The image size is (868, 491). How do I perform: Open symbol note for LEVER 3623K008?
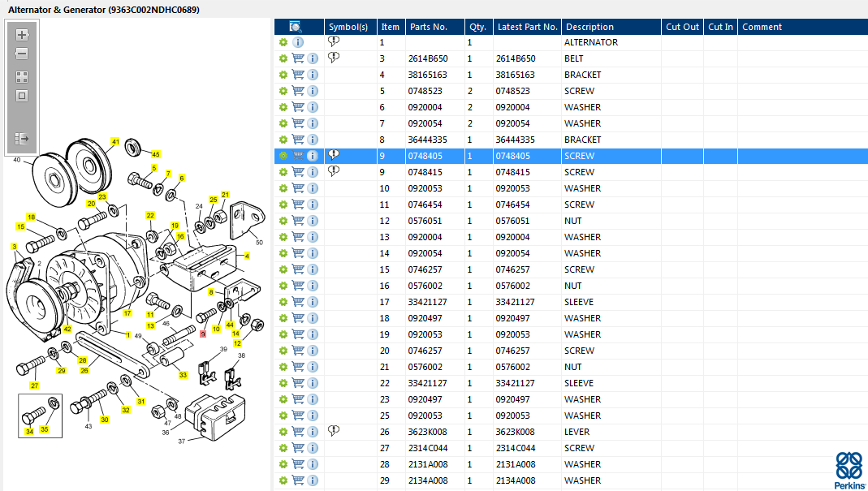(334, 430)
